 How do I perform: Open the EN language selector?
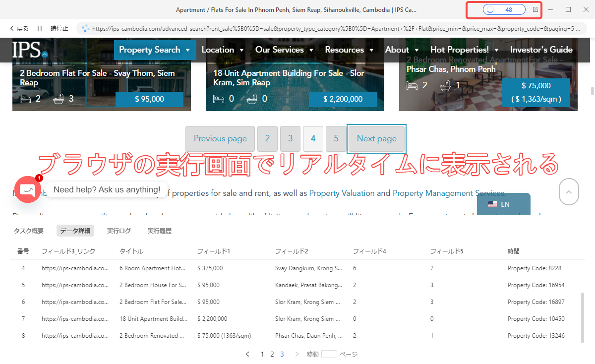503,204
